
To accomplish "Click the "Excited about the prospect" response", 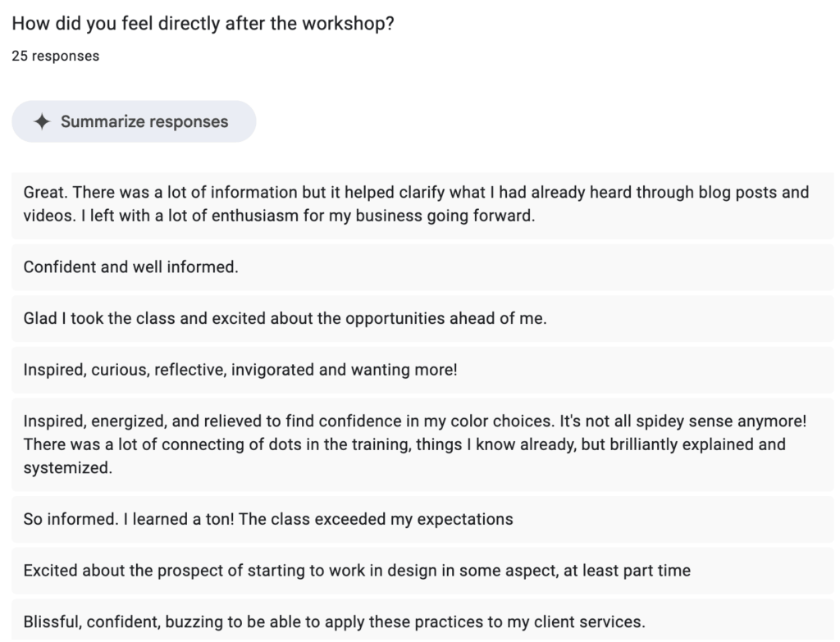I will [x=357, y=570].
